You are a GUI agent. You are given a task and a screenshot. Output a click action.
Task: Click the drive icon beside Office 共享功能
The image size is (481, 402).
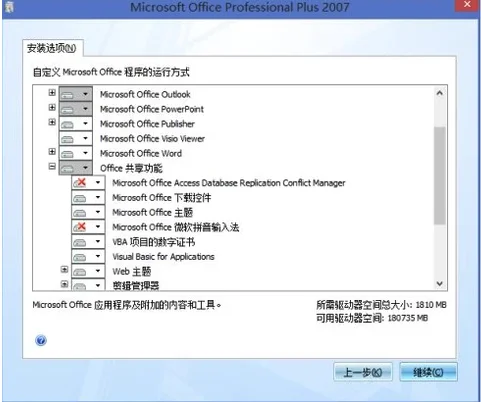pyautogui.click(x=68, y=168)
